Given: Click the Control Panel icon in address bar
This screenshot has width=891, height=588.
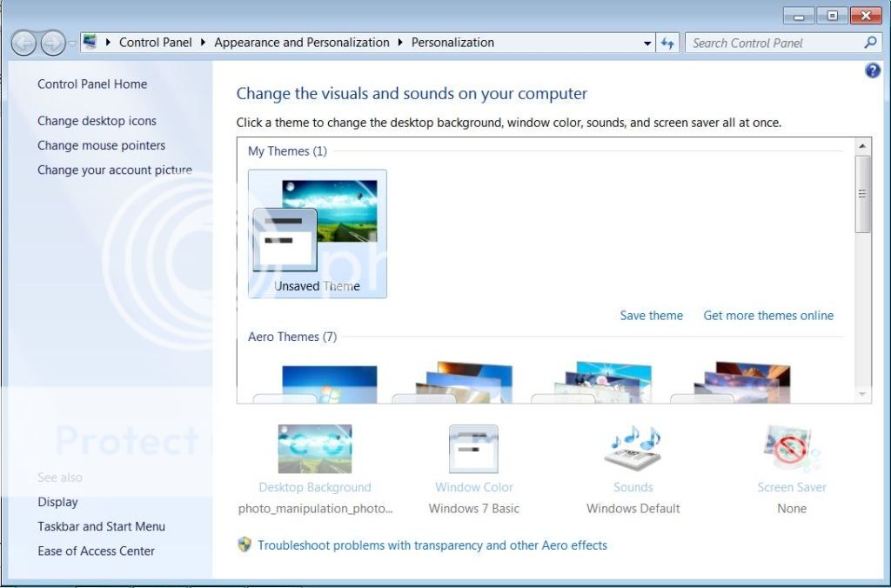Looking at the screenshot, I should click(x=90, y=42).
